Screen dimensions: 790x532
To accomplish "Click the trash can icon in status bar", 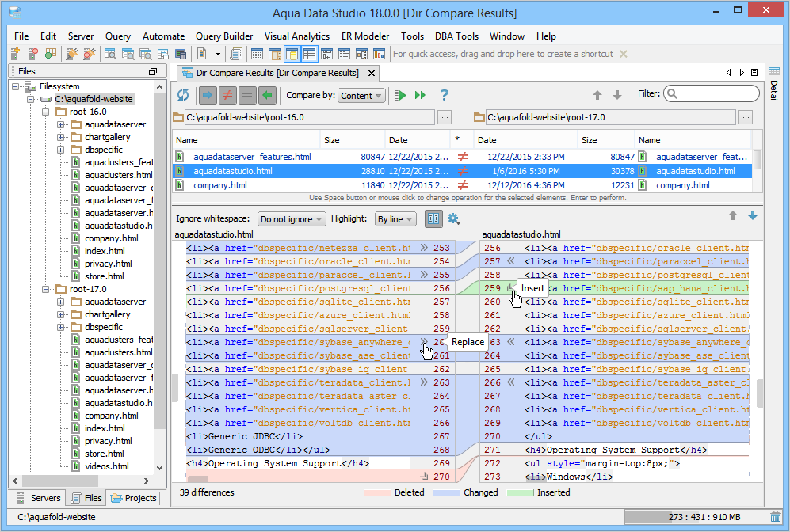I will tap(775, 517).
